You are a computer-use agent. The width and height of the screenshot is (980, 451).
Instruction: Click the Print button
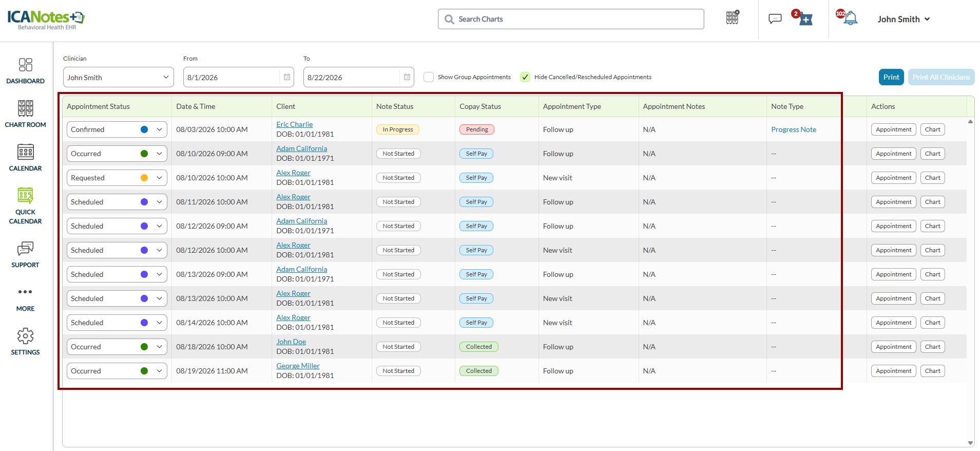click(x=891, y=77)
